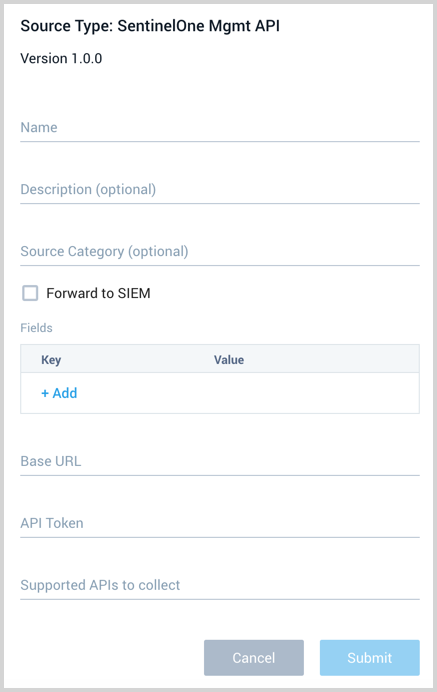Click the word optional in Description placeholder
The width and height of the screenshot is (437, 692).
coord(126,190)
